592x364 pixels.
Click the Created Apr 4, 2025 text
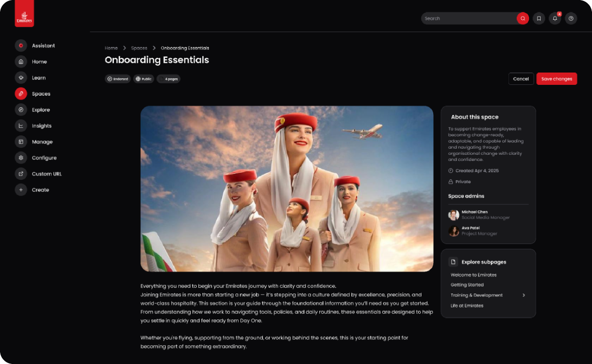coord(477,171)
